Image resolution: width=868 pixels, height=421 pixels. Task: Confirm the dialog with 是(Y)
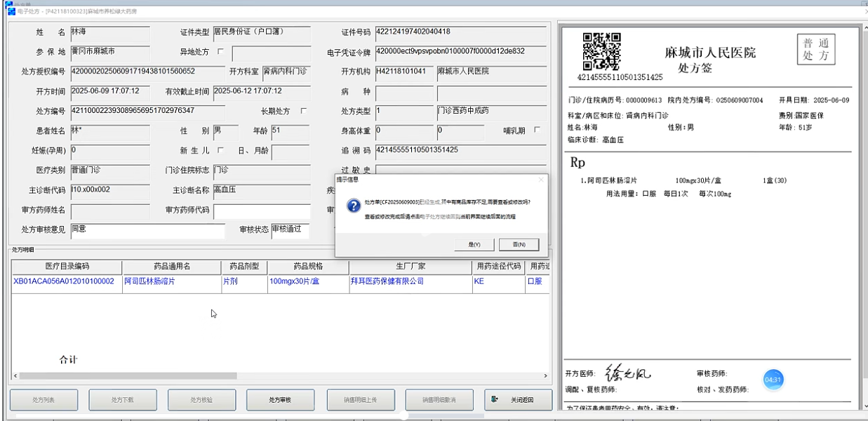pos(474,244)
